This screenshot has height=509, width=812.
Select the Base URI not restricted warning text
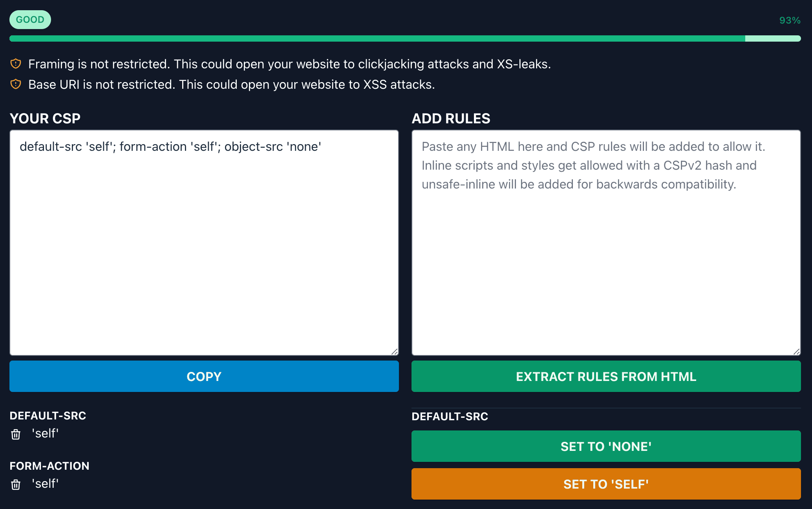[x=231, y=84]
